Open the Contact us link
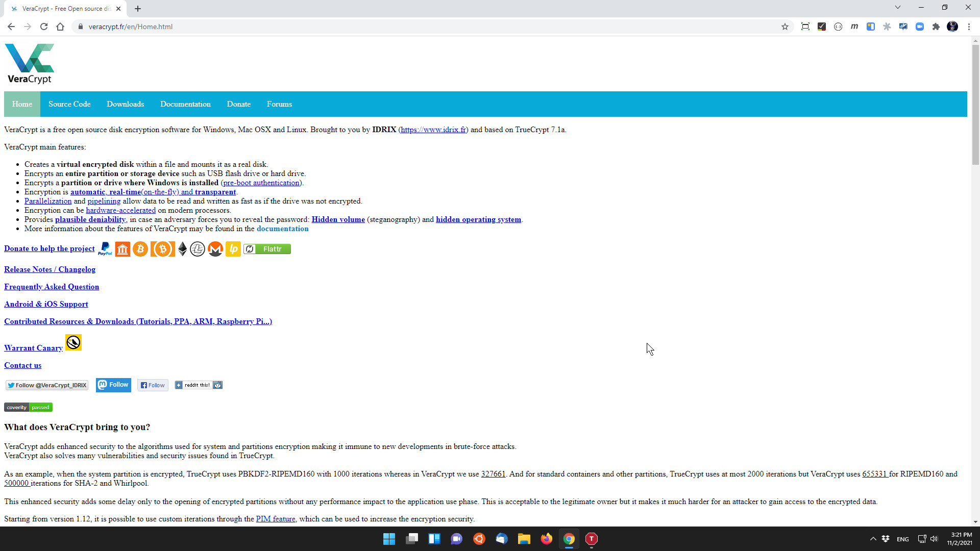980x551 pixels. point(22,365)
